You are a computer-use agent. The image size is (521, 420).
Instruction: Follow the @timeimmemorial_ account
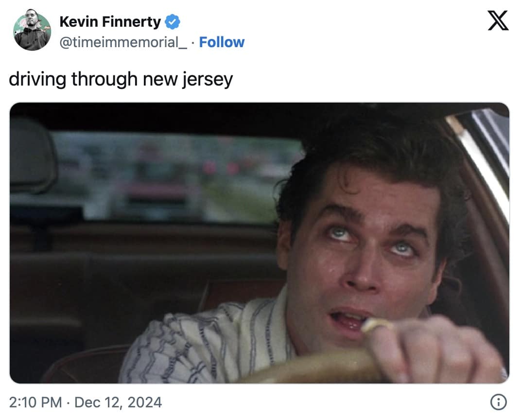(222, 42)
